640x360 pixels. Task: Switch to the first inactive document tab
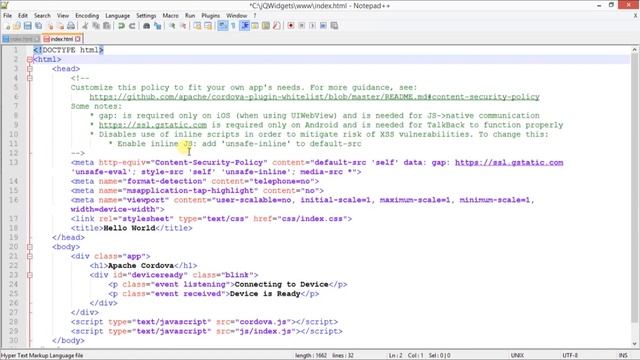[x=21, y=39]
